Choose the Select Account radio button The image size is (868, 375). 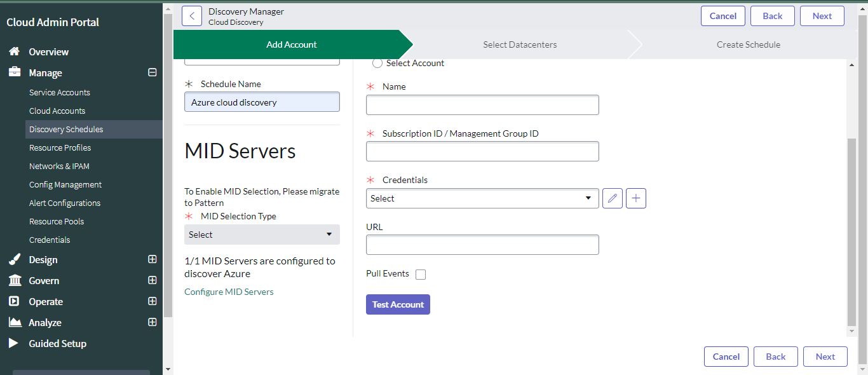point(377,63)
